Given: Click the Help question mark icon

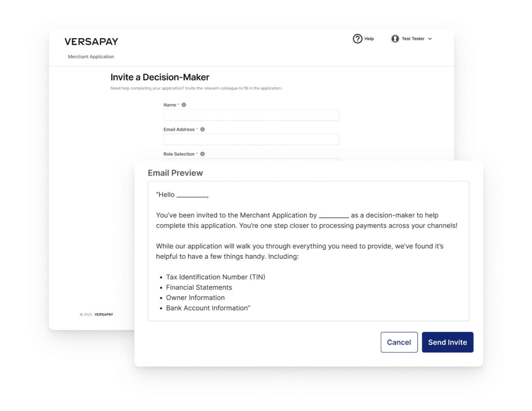Looking at the screenshot, I should click(x=358, y=39).
